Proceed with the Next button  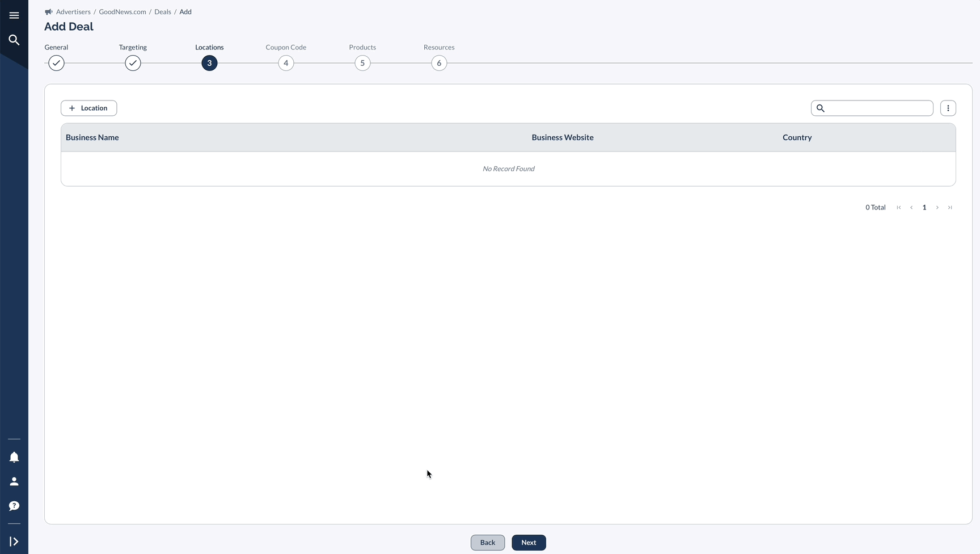pos(529,543)
